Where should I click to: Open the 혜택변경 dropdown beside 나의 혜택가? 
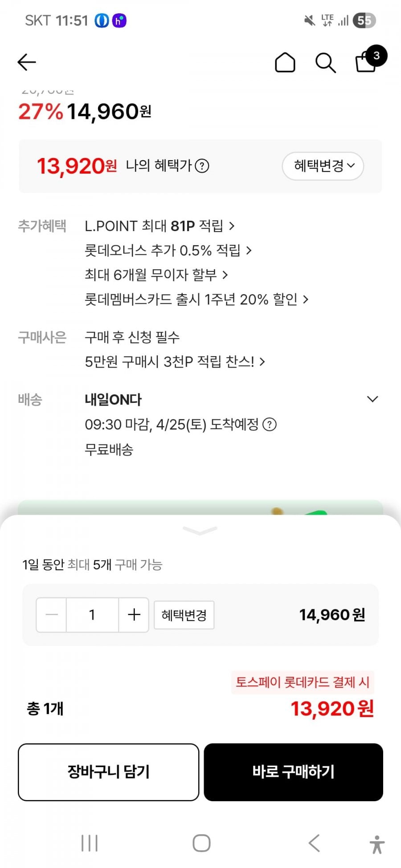[323, 166]
